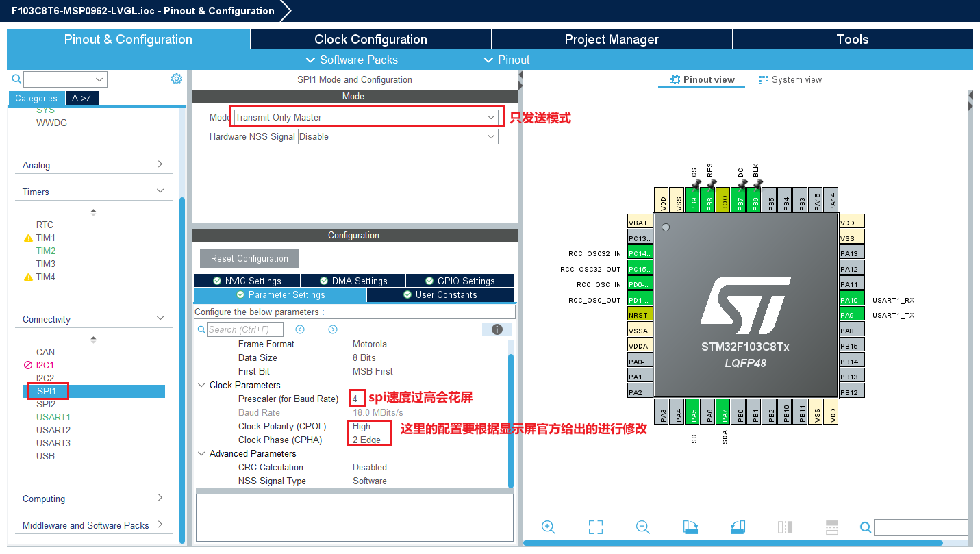Open the category settings gear icon
This screenshot has height=554, width=980.
[177, 79]
